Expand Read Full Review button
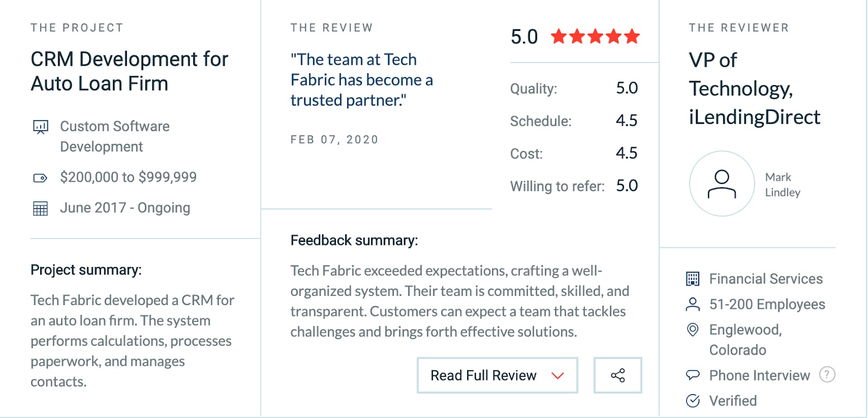Image resolution: width=868 pixels, height=418 pixels. (497, 375)
